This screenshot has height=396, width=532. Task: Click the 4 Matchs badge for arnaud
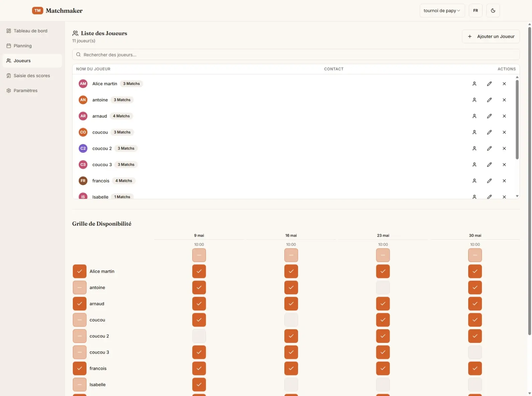121,116
